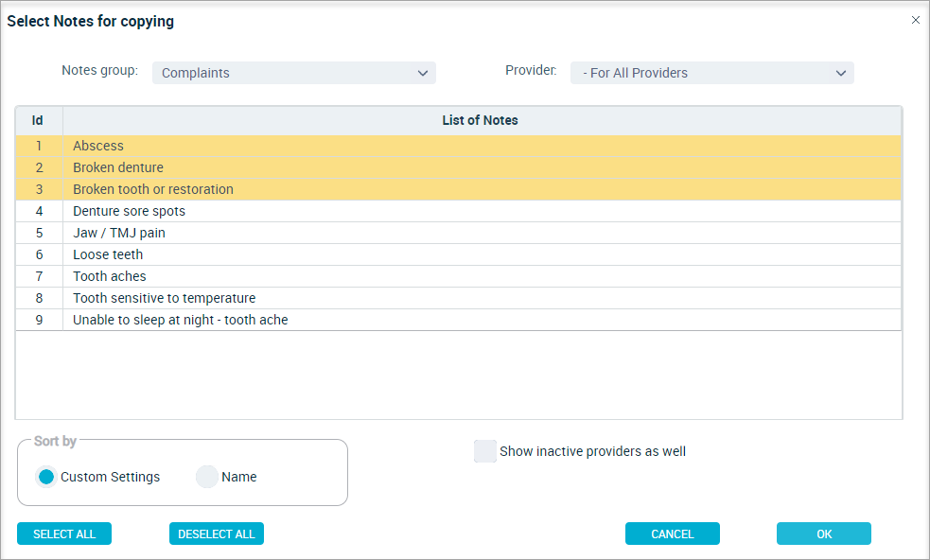This screenshot has height=560, width=930.
Task: Select the Custom Settings radio button
Action: point(46,477)
